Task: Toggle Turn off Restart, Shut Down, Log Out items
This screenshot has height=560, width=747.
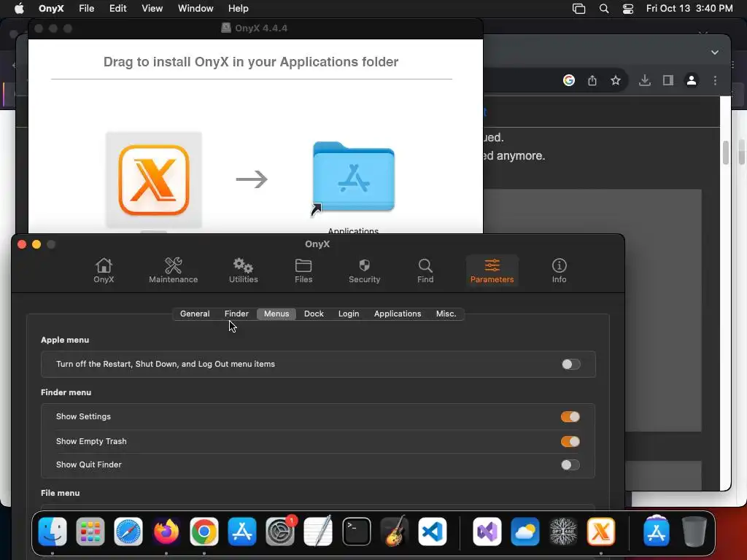Action: [570, 365]
